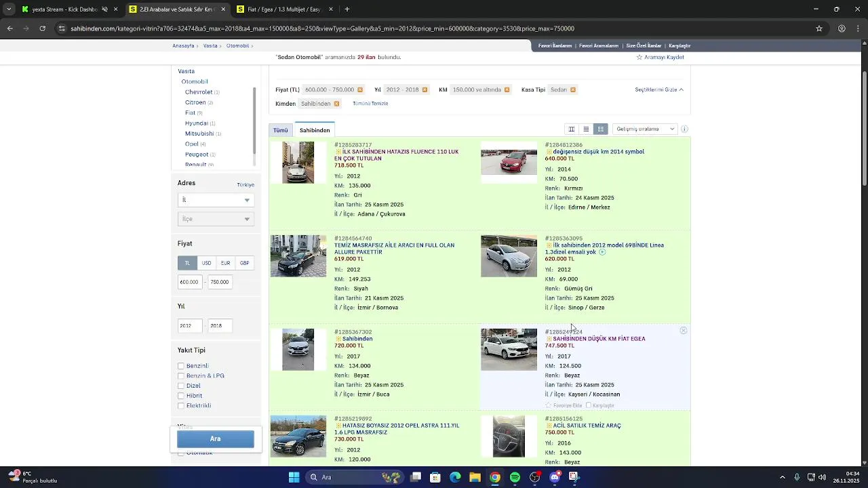
Task: Click the Aramayı Kaydet star icon
Action: tap(639, 58)
